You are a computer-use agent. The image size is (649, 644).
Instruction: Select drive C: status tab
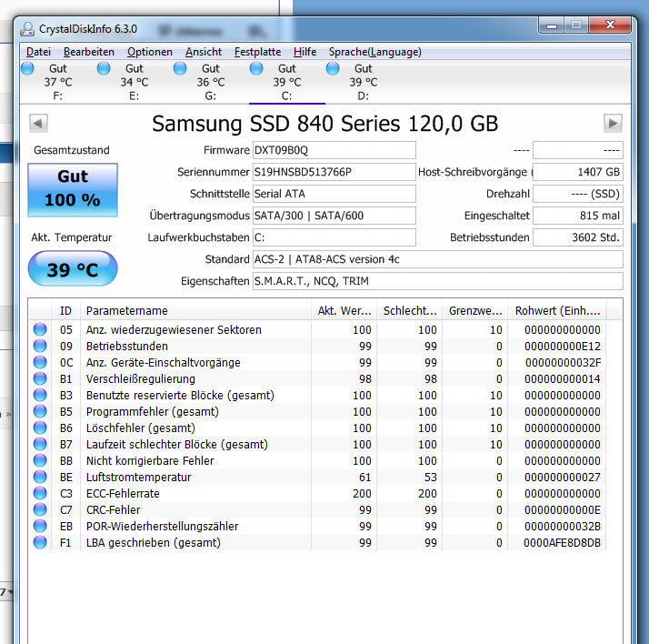coord(287,82)
